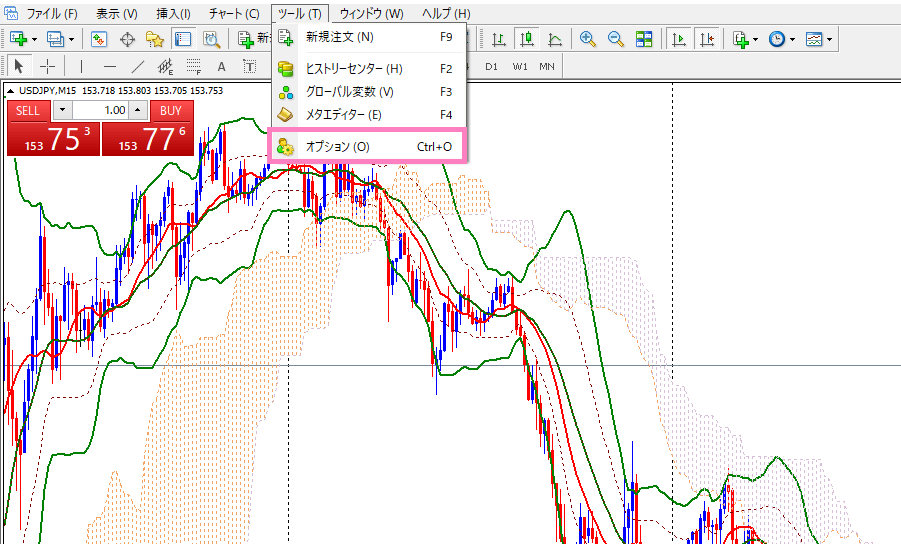Toggle the auto scroll chart button

pos(679,39)
